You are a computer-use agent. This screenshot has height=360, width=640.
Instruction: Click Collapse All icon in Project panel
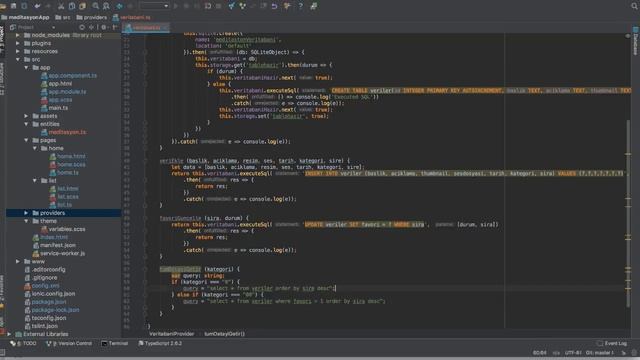pos(91,27)
